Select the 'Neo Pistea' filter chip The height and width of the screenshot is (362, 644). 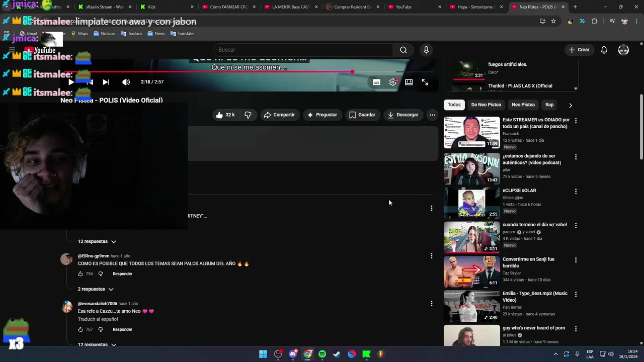(x=523, y=105)
